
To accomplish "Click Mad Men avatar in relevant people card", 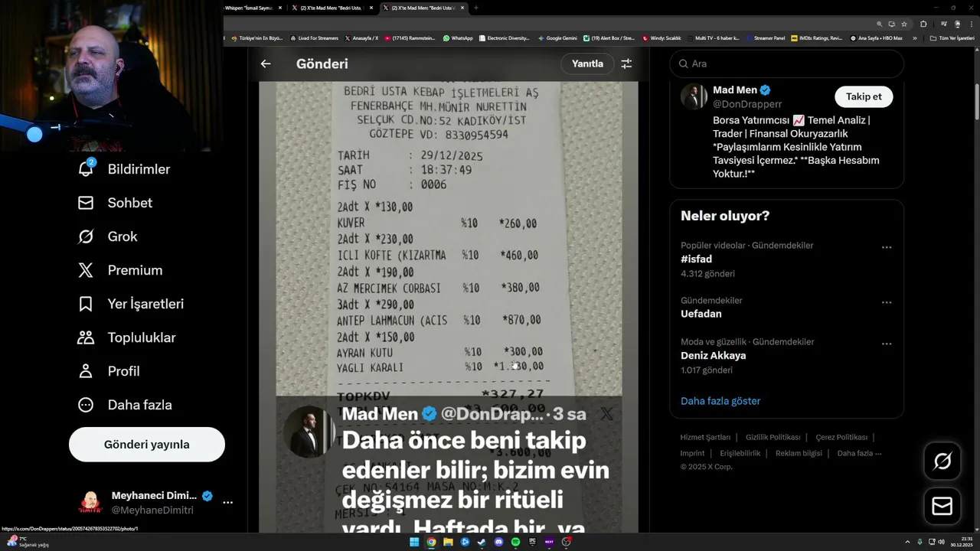I will tap(694, 97).
